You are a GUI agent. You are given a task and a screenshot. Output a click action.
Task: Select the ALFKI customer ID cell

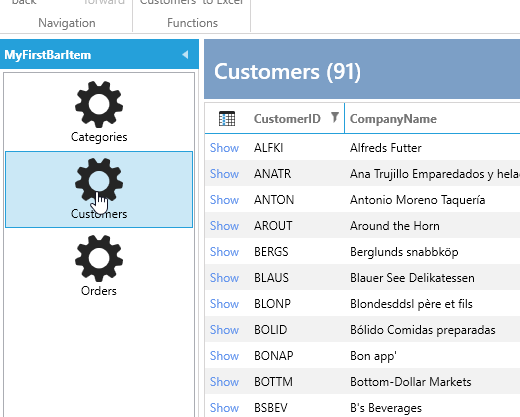tap(268, 148)
